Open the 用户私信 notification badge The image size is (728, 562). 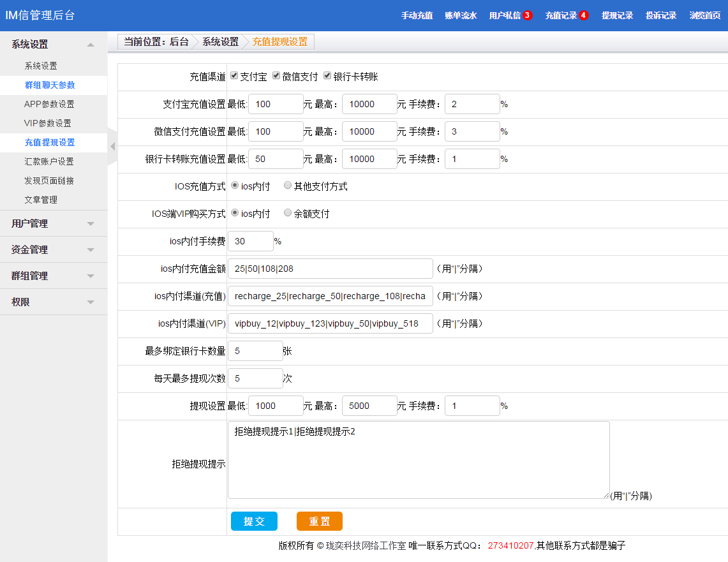527,15
